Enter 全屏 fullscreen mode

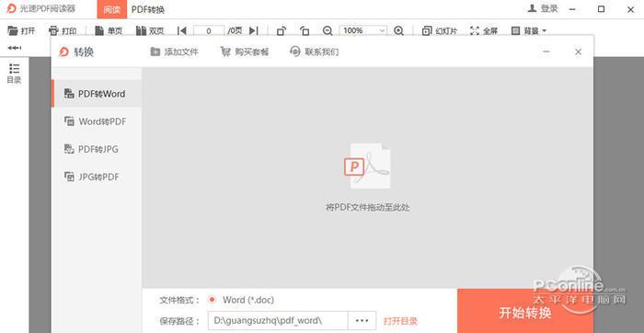(x=484, y=30)
